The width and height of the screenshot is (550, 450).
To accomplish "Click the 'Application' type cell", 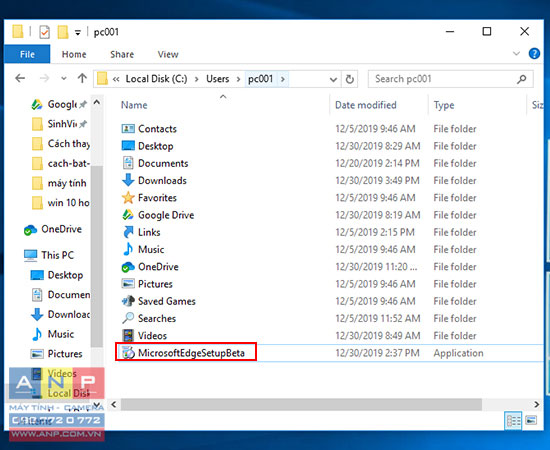I will pos(458,353).
